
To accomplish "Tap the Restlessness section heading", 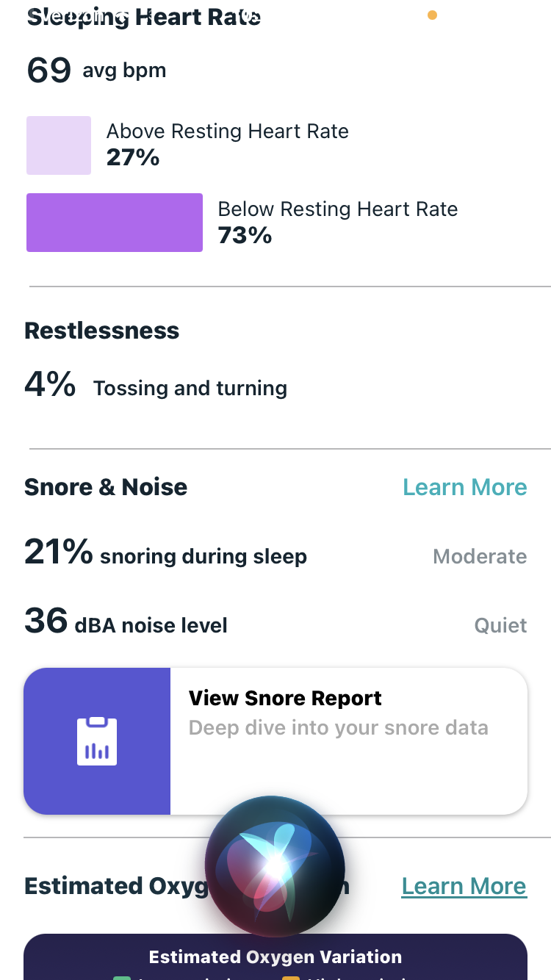I will 101,331.
